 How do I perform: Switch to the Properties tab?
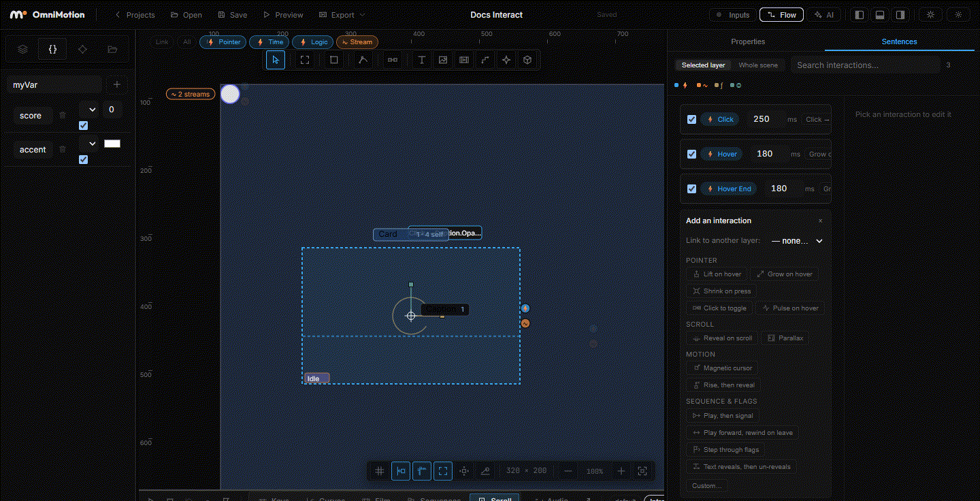pos(748,42)
